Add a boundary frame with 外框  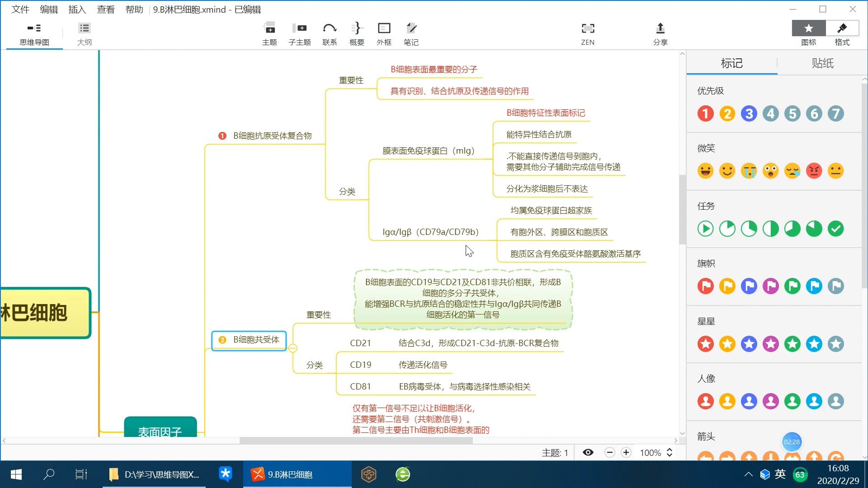(384, 34)
